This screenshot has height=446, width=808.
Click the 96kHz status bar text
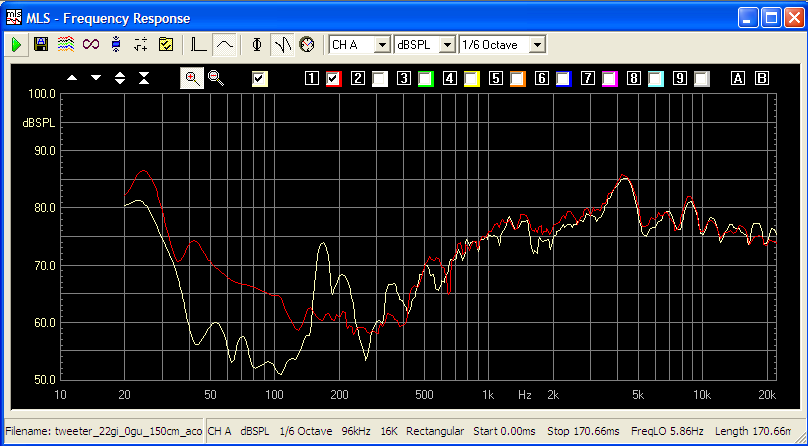tap(356, 431)
